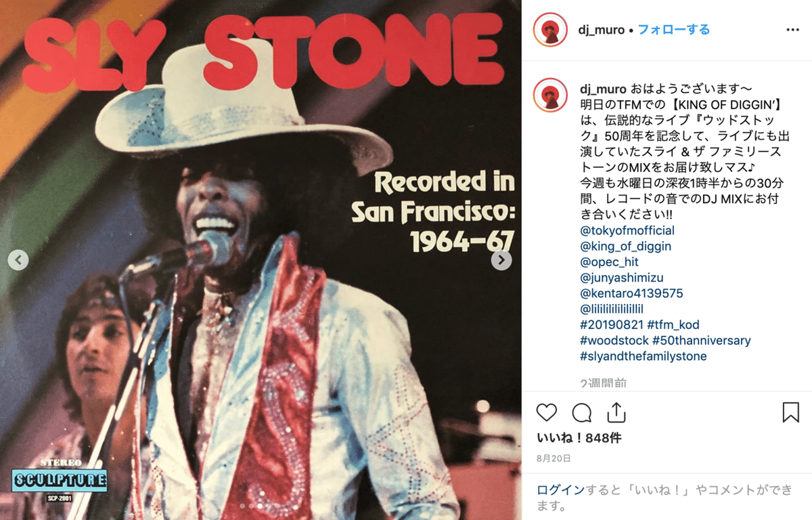This screenshot has width=812, height=520.
Task: Open the @king_of_diggin mention
Action: point(626,246)
